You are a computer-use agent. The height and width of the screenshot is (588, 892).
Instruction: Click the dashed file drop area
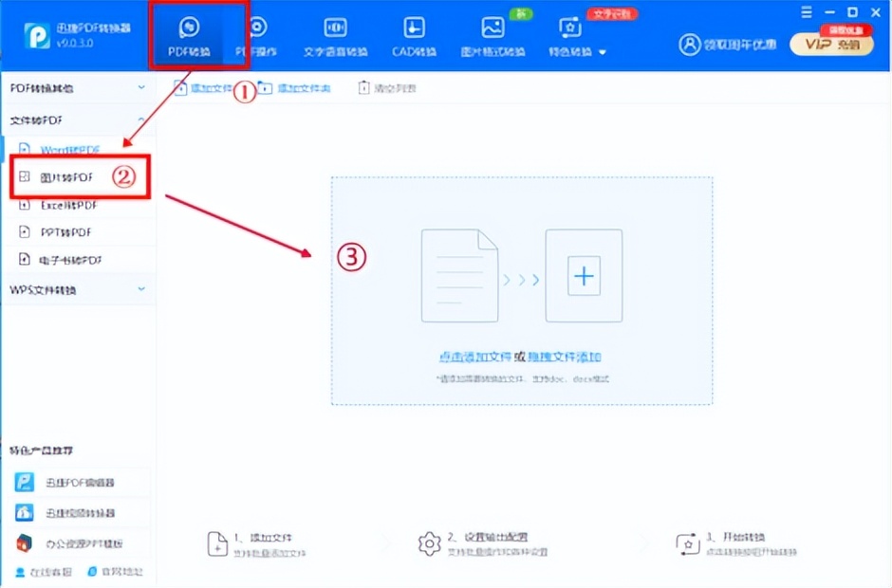pyautogui.click(x=522, y=275)
